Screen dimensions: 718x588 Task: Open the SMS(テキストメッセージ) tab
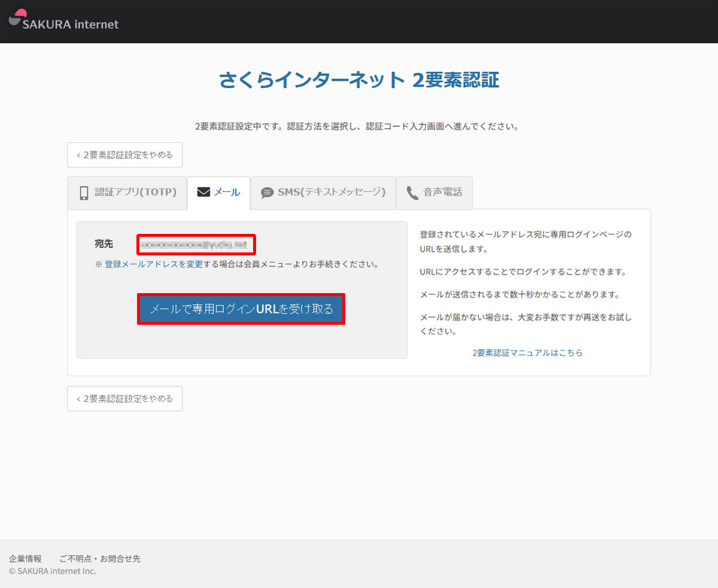tap(331, 192)
